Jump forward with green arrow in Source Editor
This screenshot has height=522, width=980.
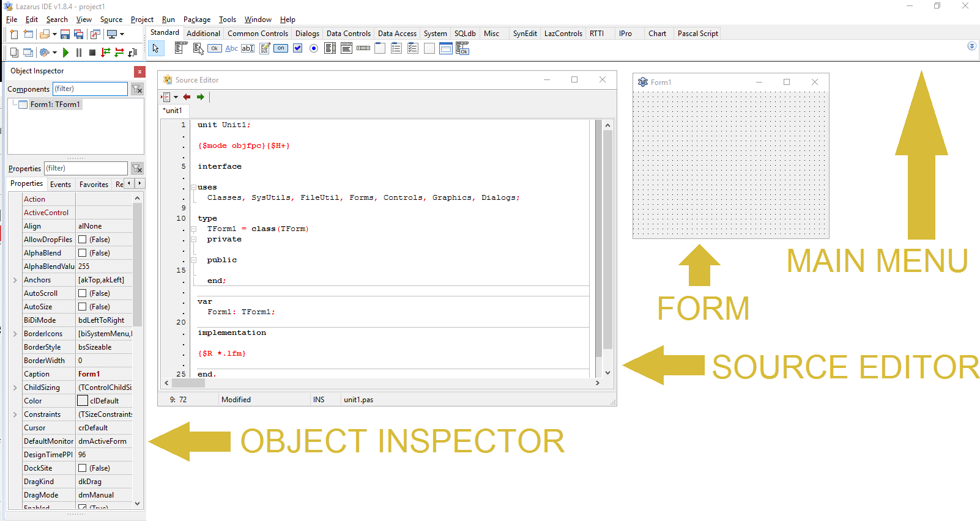click(x=200, y=97)
